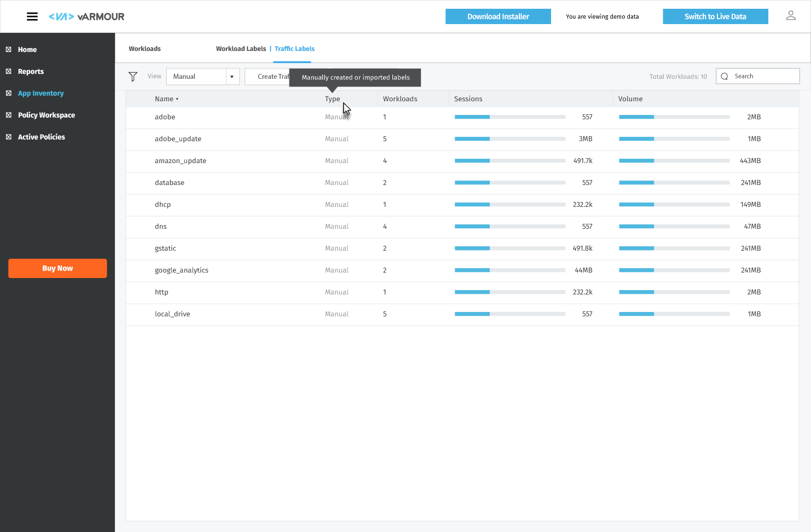This screenshot has width=811, height=532.
Task: Switch to the Workload Labels tab
Action: pyautogui.click(x=241, y=49)
